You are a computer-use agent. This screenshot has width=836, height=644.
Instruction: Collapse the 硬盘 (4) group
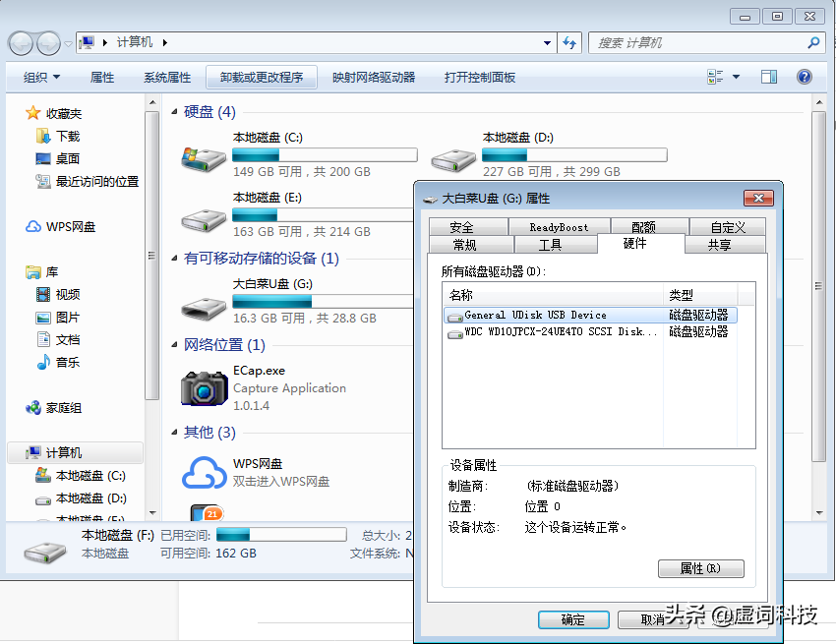pyautogui.click(x=175, y=112)
